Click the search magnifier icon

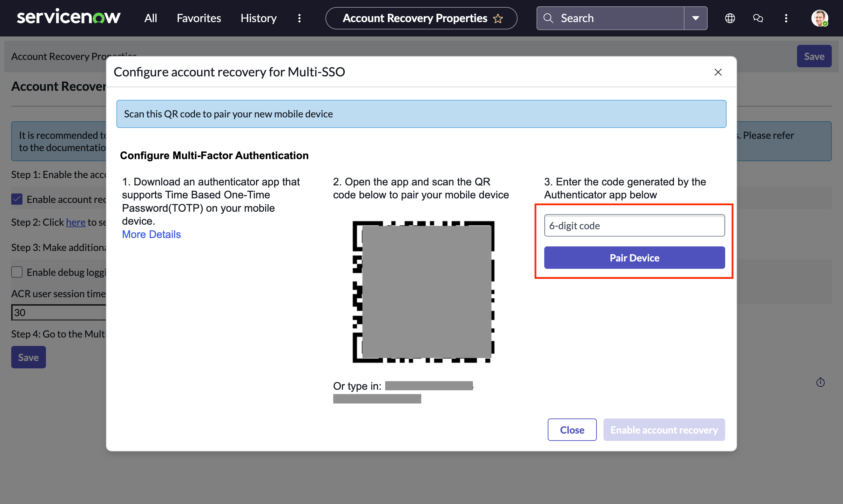pyautogui.click(x=548, y=18)
